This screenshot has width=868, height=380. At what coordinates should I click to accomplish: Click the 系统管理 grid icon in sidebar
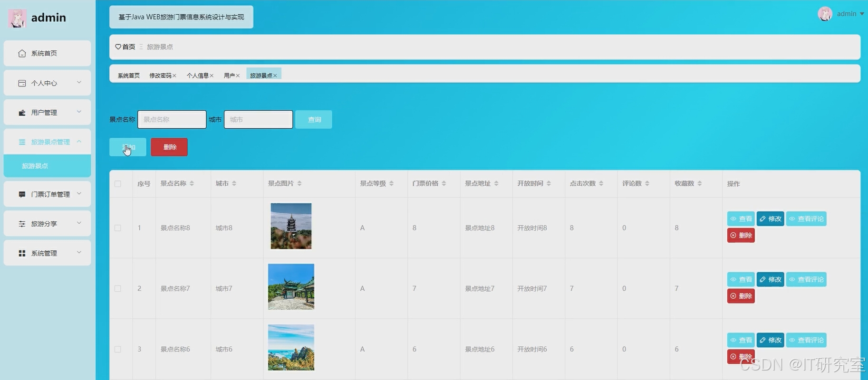pyautogui.click(x=22, y=253)
